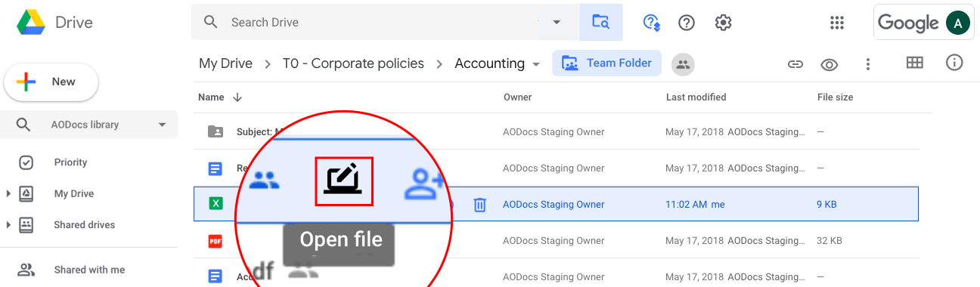Click the trash icon in the selected row
The height and width of the screenshot is (287, 980).
(x=479, y=205)
